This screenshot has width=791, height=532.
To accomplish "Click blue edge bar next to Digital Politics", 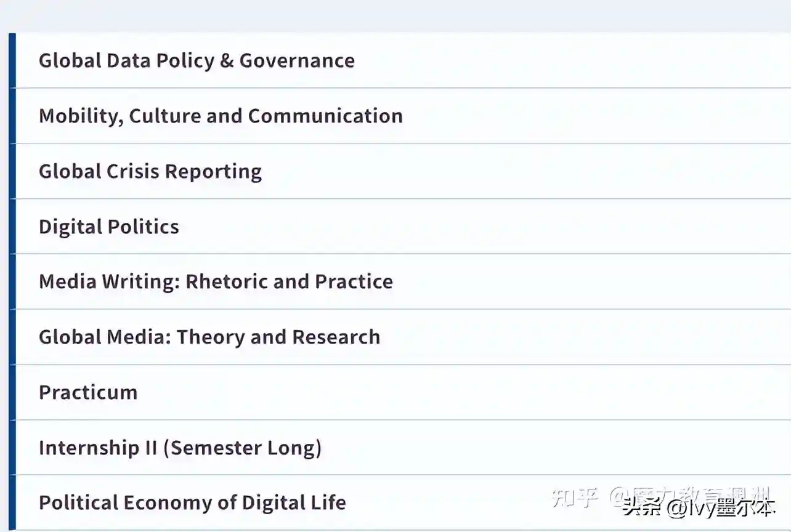I will coord(12,227).
